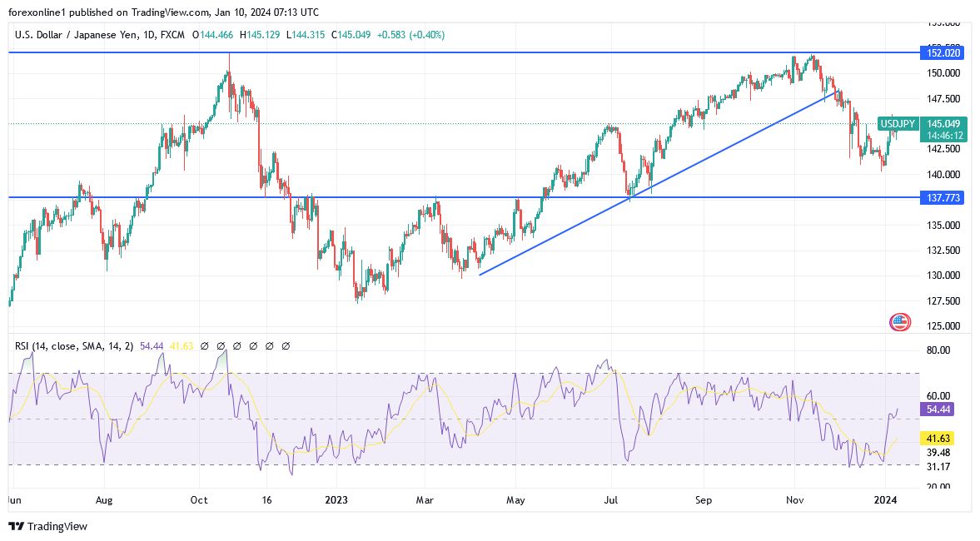980x541 pixels.
Task: Click the TradingView text link at the bottom
Action: [x=57, y=527]
